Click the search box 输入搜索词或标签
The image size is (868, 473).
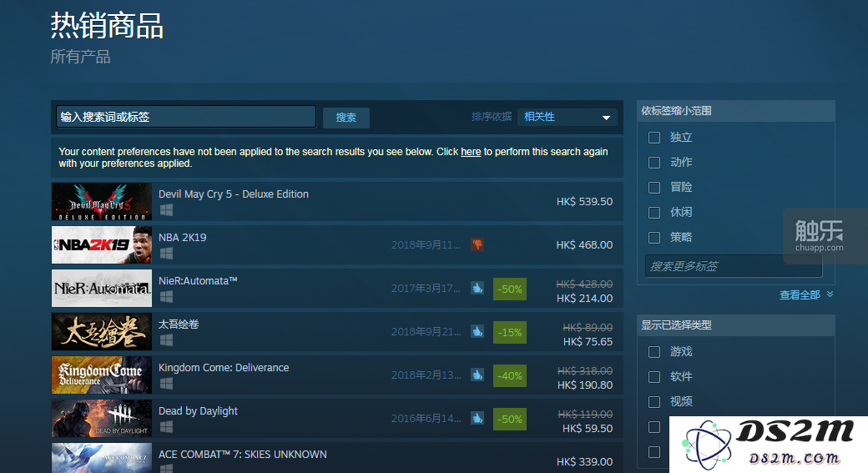[x=186, y=117]
